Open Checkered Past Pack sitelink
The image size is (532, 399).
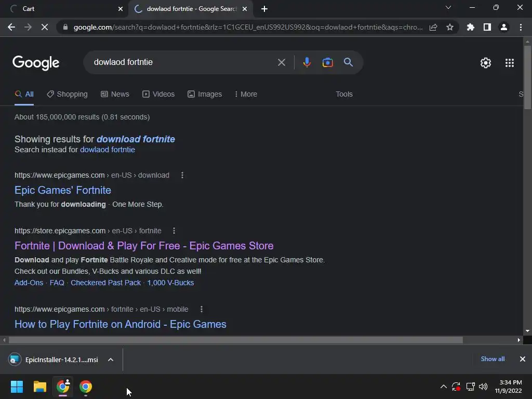point(105,283)
